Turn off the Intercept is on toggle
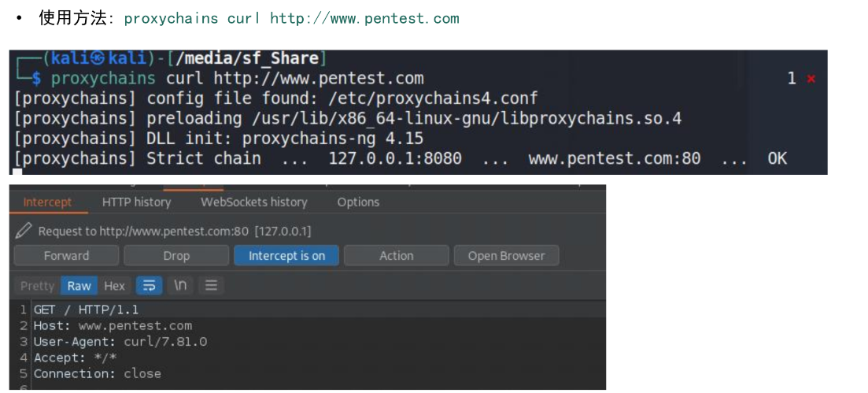 pyautogui.click(x=286, y=256)
